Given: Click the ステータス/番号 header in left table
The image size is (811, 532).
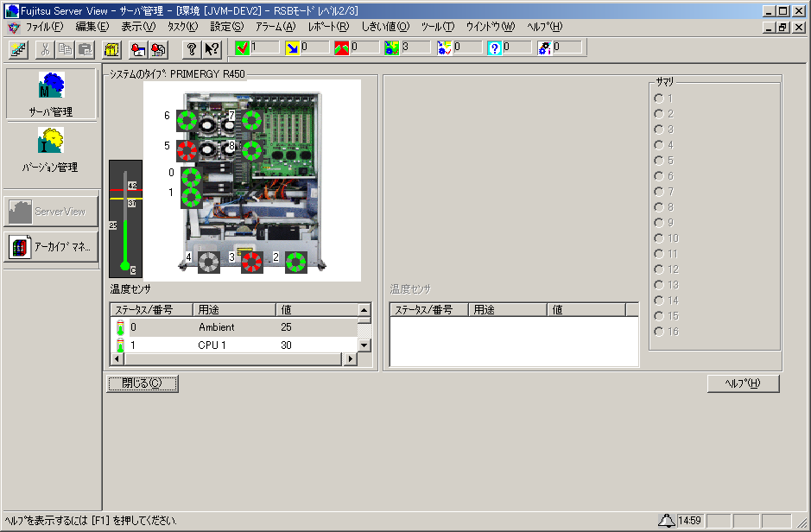Looking at the screenshot, I should click(151, 310).
